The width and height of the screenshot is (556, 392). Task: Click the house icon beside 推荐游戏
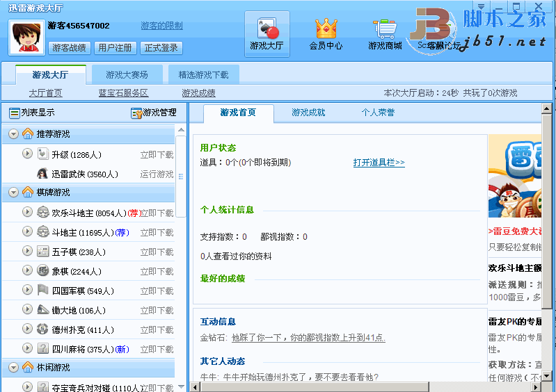[x=28, y=134]
